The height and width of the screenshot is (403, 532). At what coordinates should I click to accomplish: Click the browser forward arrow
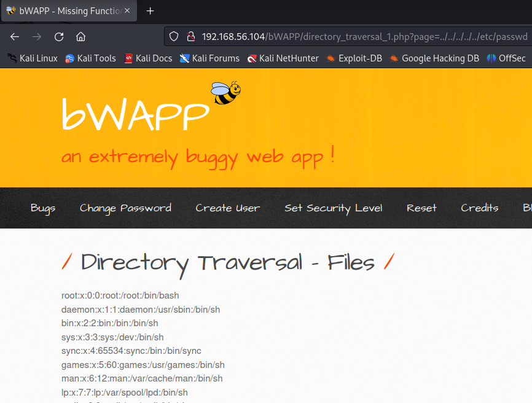[x=37, y=37]
